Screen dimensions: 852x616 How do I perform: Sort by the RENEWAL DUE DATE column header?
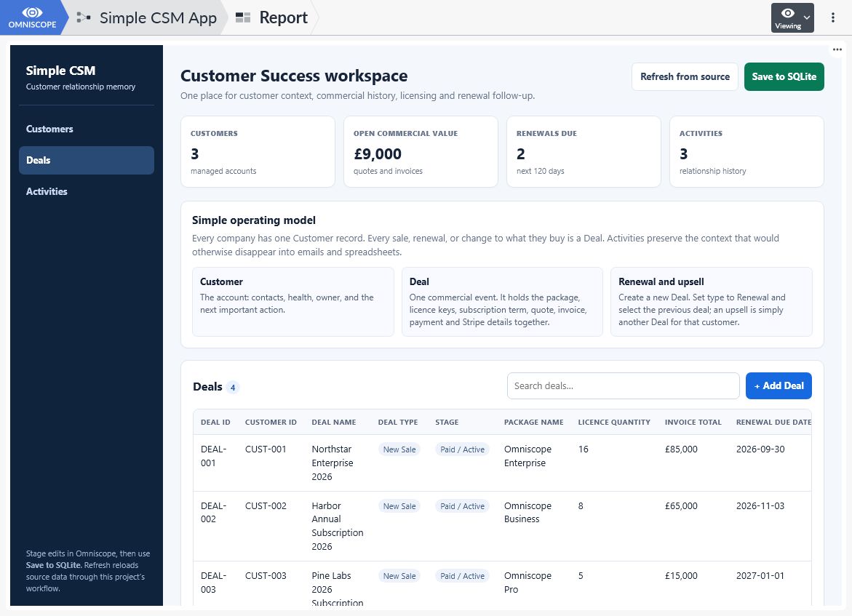click(x=773, y=422)
